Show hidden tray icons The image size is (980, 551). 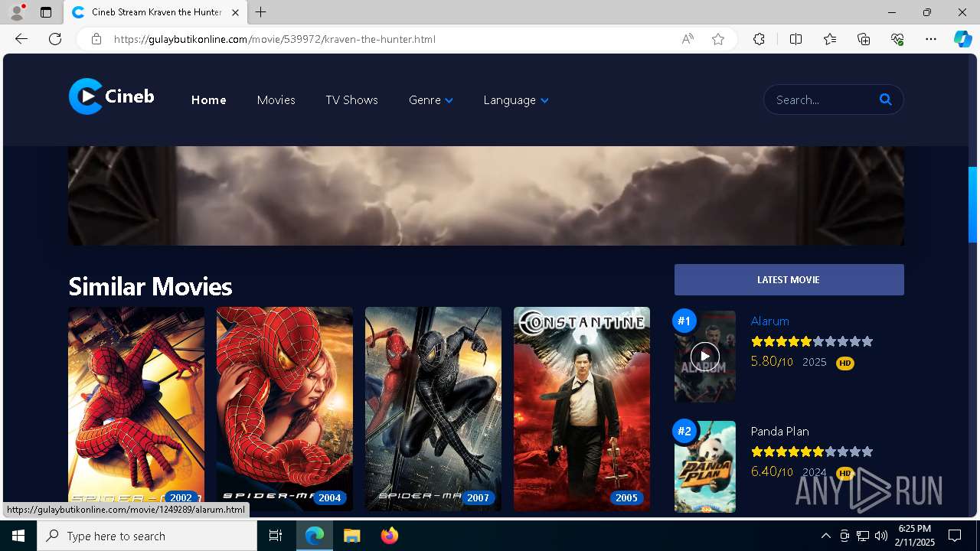coord(825,536)
